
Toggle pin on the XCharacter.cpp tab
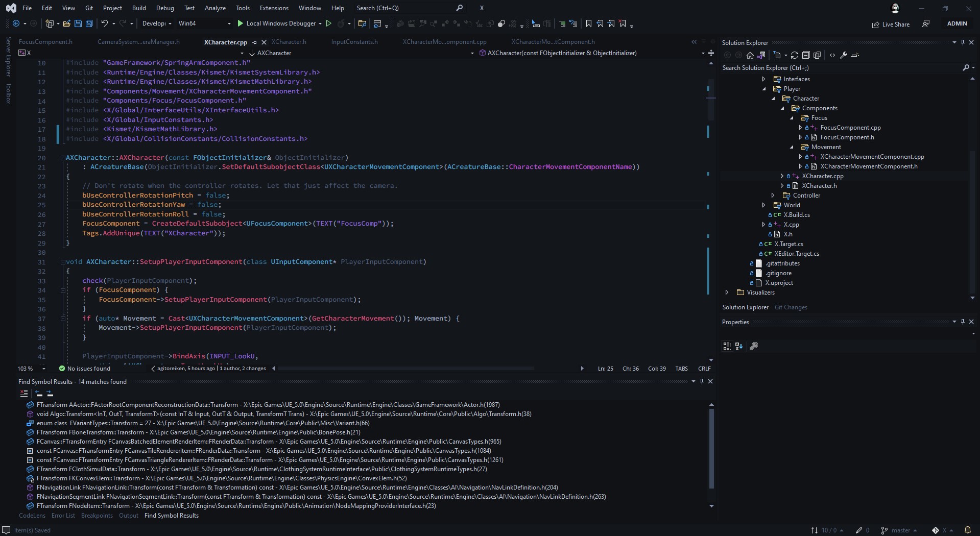coord(254,42)
